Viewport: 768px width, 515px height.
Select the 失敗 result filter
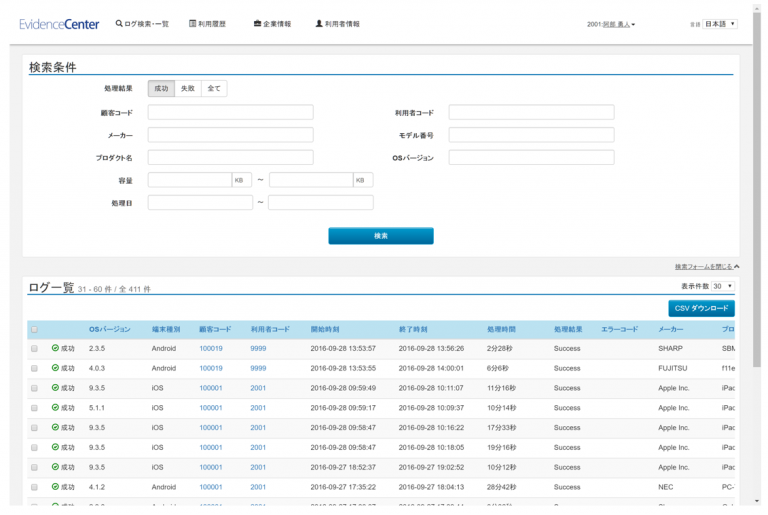click(x=187, y=89)
